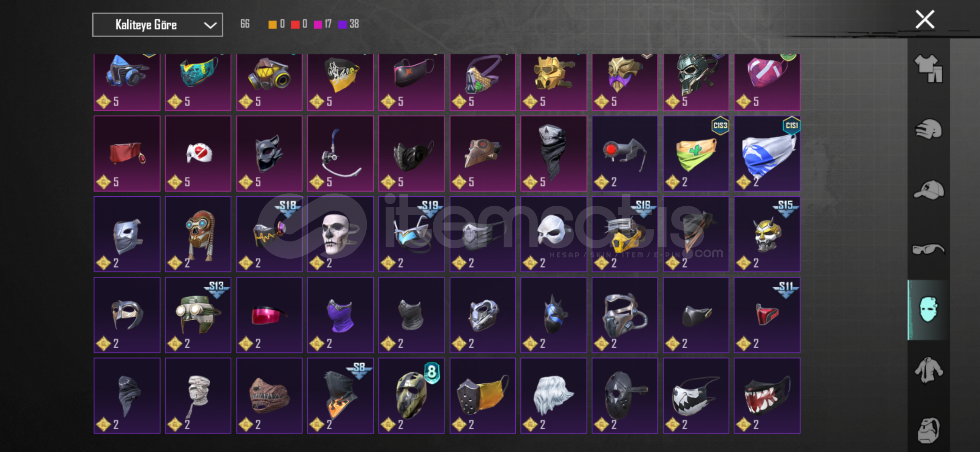980x452 pixels.
Task: Open the jacket category icon
Action: coord(928,370)
